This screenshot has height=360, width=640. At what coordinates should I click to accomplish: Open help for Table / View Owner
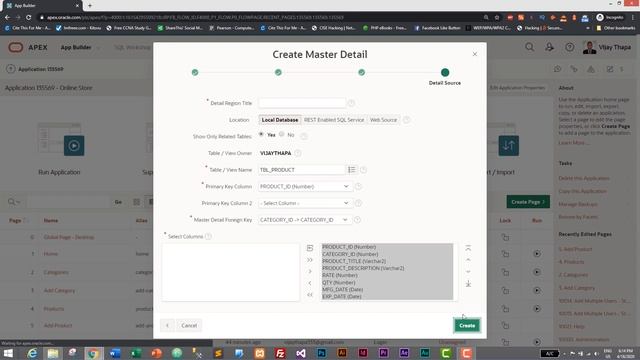298,153
